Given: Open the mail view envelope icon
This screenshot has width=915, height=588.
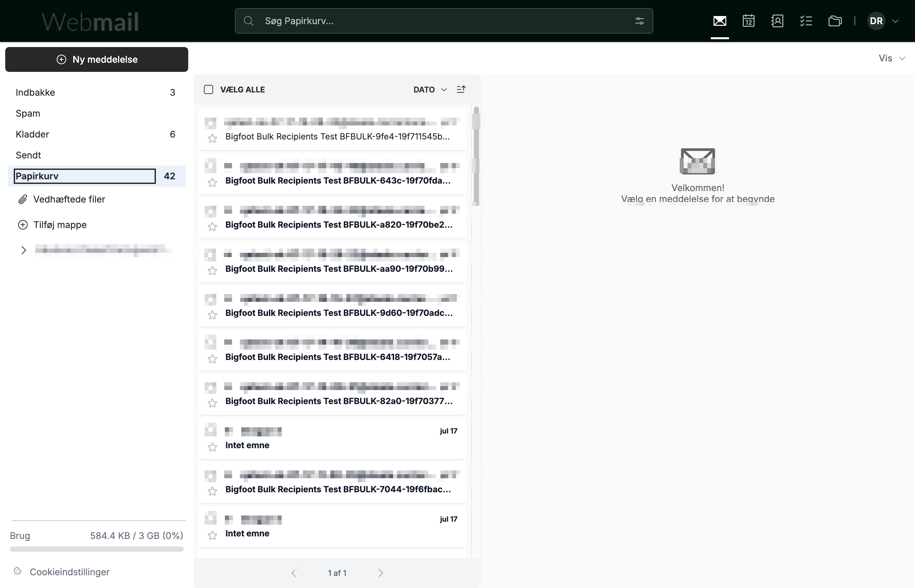Looking at the screenshot, I should click(720, 21).
